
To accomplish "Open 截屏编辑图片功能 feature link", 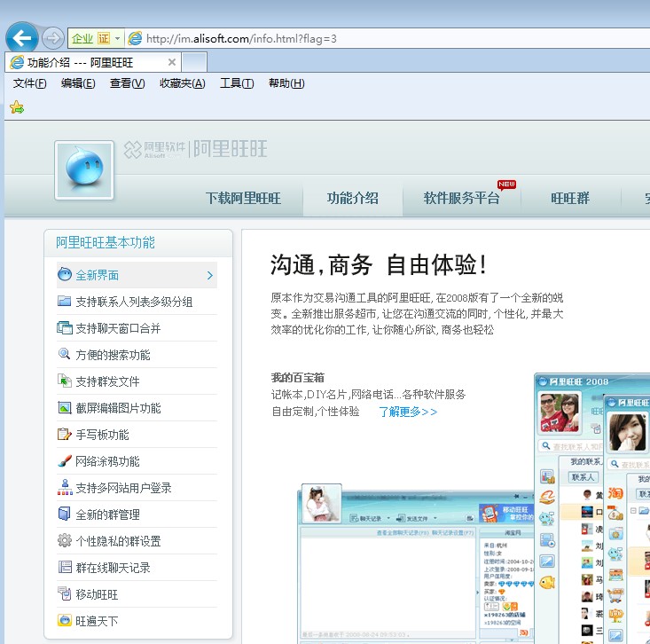I will pos(118,408).
